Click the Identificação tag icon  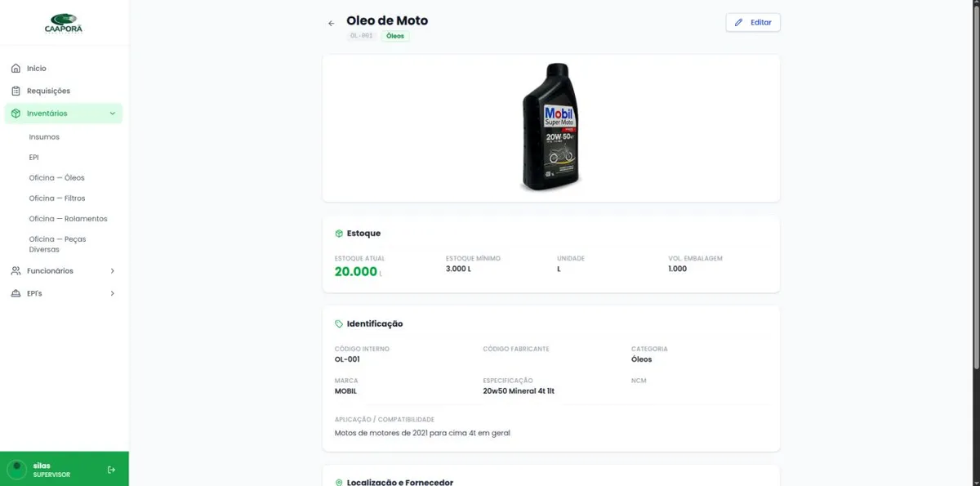[337, 323]
